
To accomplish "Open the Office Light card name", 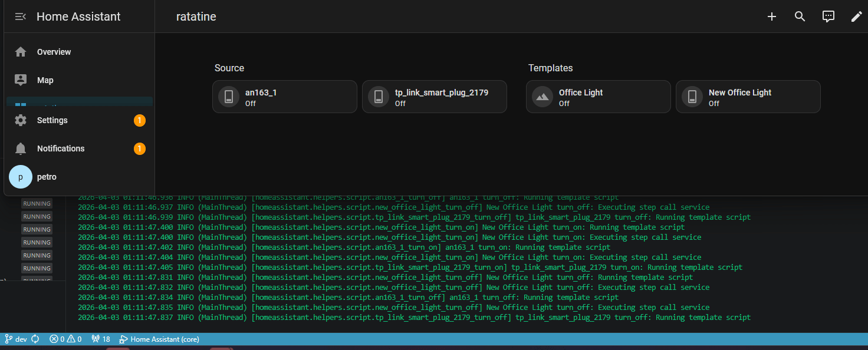I will click(x=581, y=93).
